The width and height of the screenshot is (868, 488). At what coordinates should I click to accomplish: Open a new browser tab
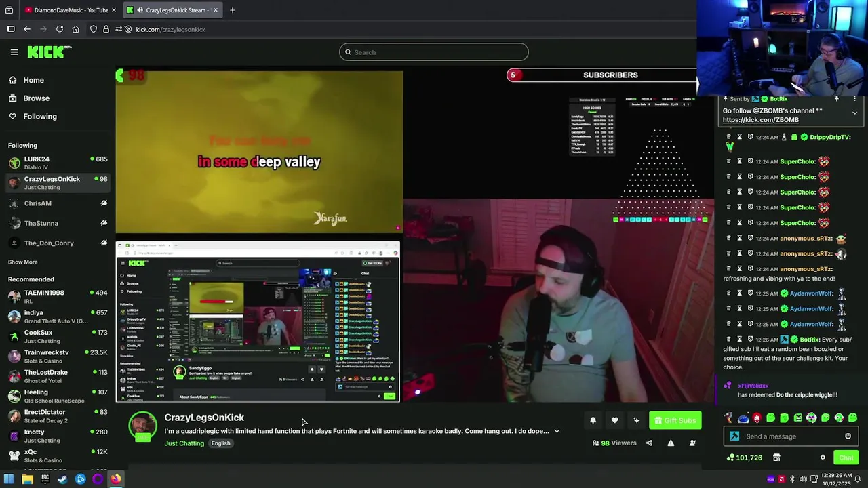click(233, 10)
